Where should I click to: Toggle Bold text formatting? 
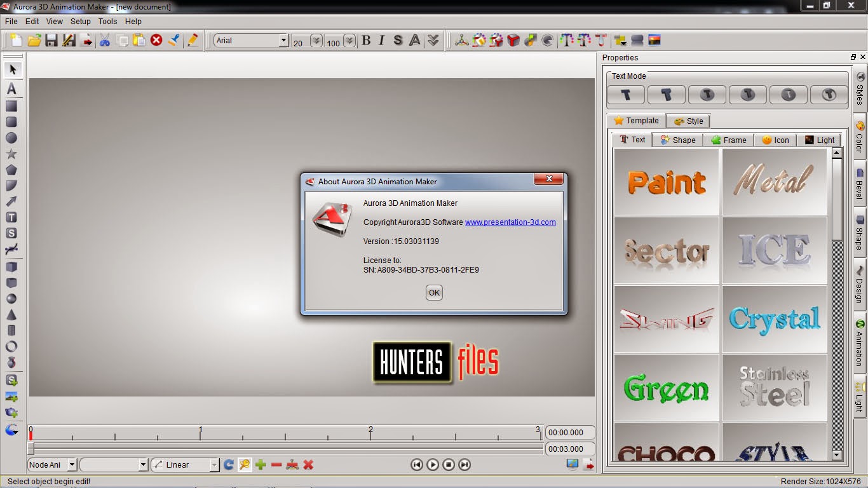(366, 41)
